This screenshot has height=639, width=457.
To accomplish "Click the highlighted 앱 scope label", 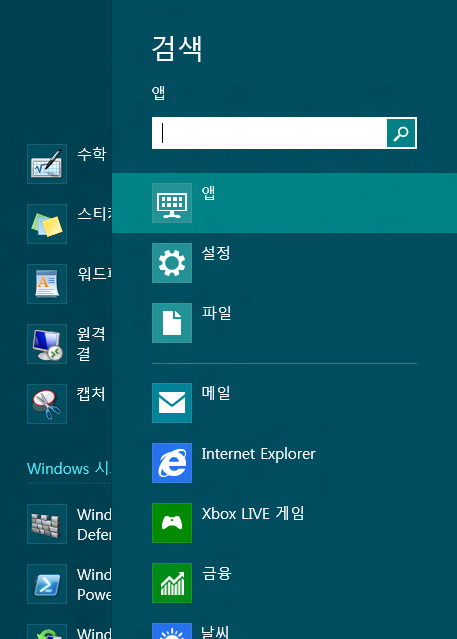I will coord(208,193).
